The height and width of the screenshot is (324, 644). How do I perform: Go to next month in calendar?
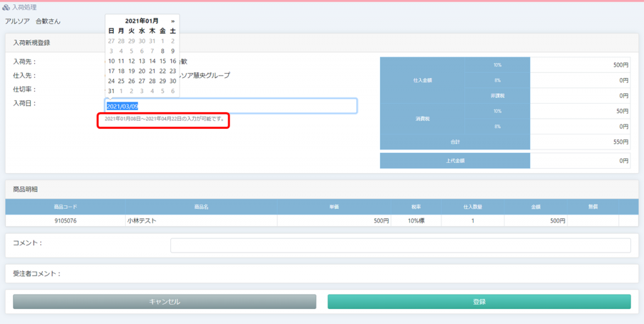click(172, 21)
